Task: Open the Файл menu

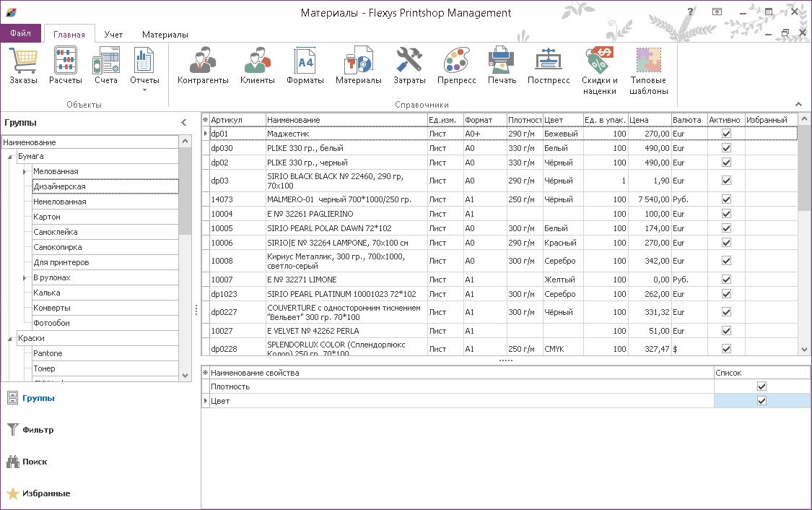Action: 21,33
